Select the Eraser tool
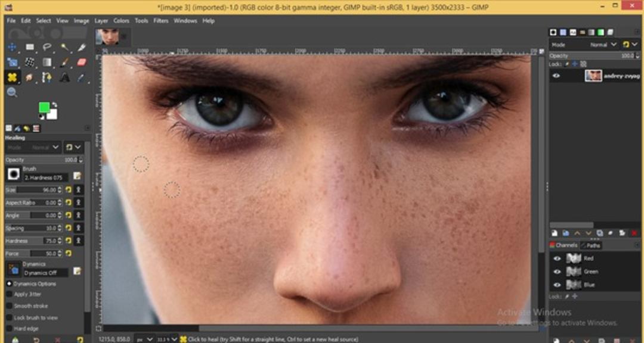 pyautogui.click(x=82, y=62)
